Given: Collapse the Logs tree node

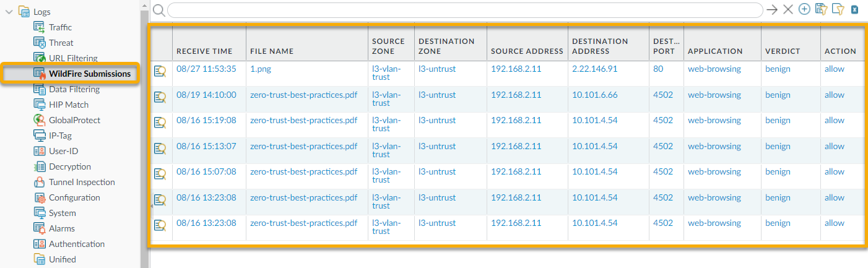Looking at the screenshot, I should tap(9, 12).
